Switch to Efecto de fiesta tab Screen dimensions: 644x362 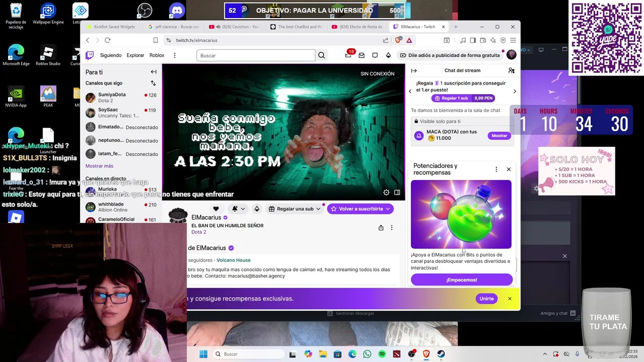pos(357,27)
